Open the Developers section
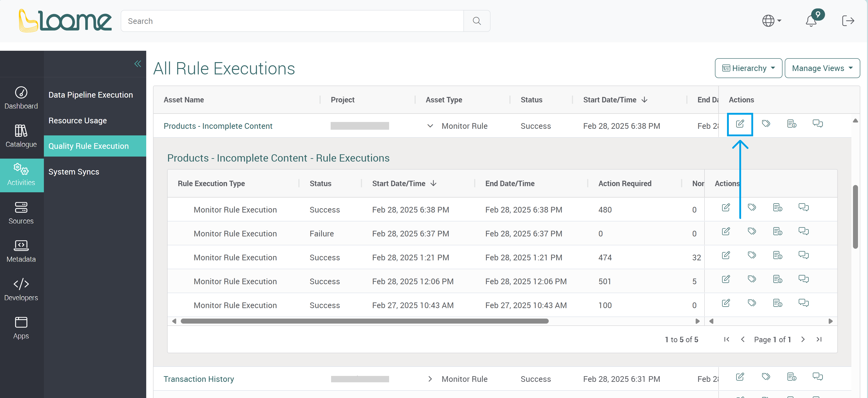 (x=21, y=289)
